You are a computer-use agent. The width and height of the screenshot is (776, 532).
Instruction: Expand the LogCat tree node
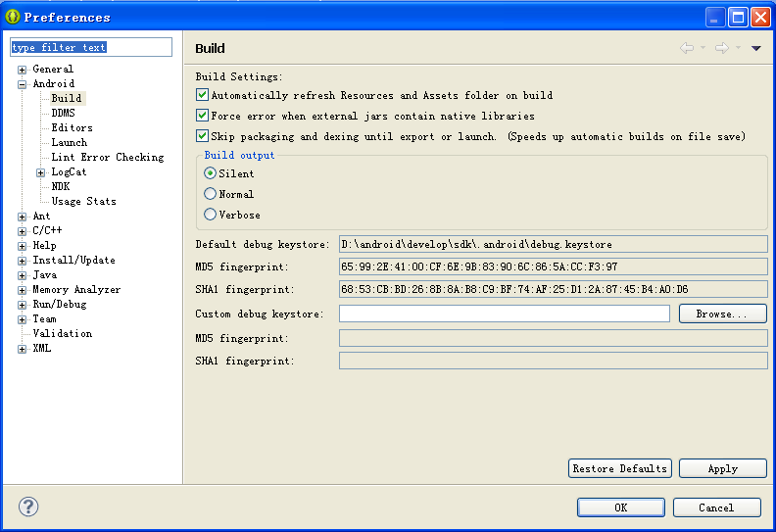point(40,172)
